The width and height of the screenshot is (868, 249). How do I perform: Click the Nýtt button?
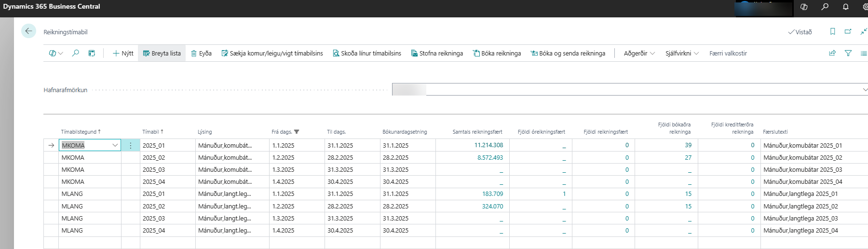123,53
